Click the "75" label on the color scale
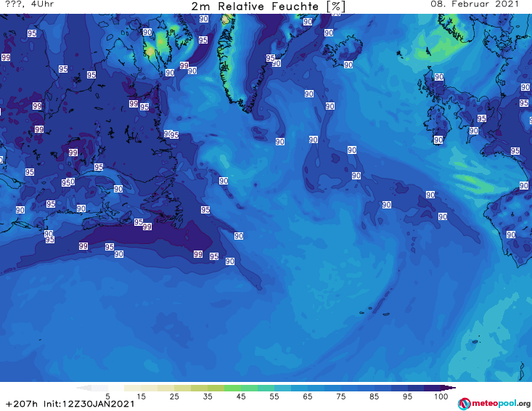This screenshot has width=532, height=411. coord(340,396)
